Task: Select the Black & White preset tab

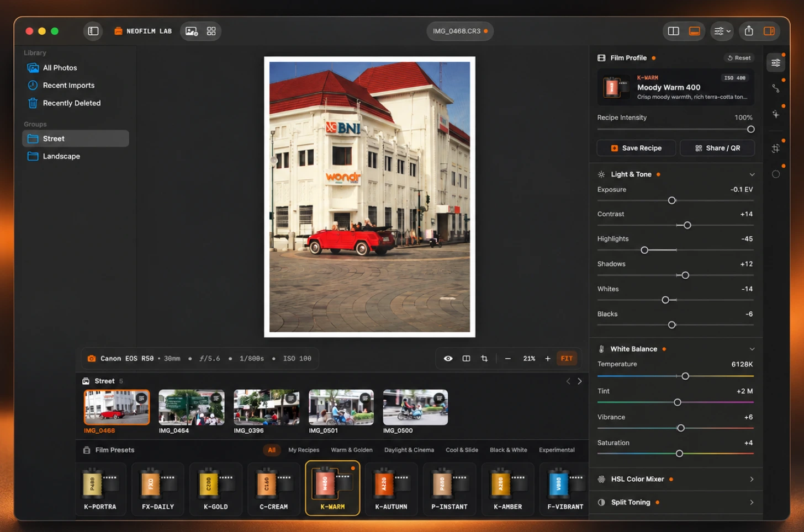Action: pyautogui.click(x=508, y=450)
